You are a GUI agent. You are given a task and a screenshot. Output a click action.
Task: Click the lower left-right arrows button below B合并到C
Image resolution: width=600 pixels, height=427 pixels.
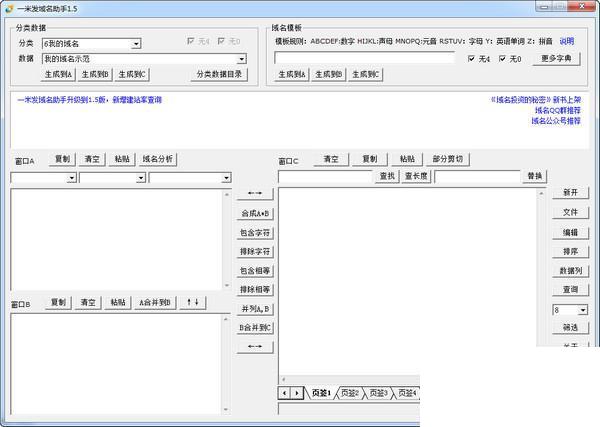255,347
